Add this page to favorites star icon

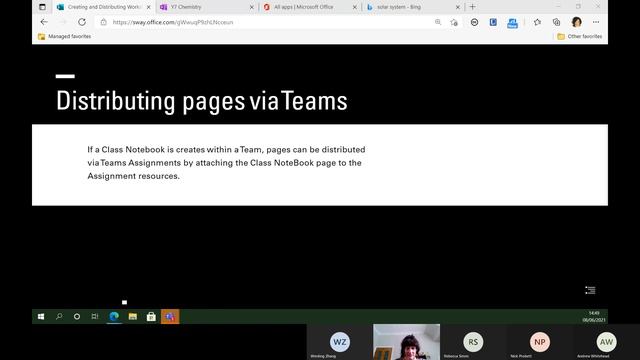click(x=454, y=22)
